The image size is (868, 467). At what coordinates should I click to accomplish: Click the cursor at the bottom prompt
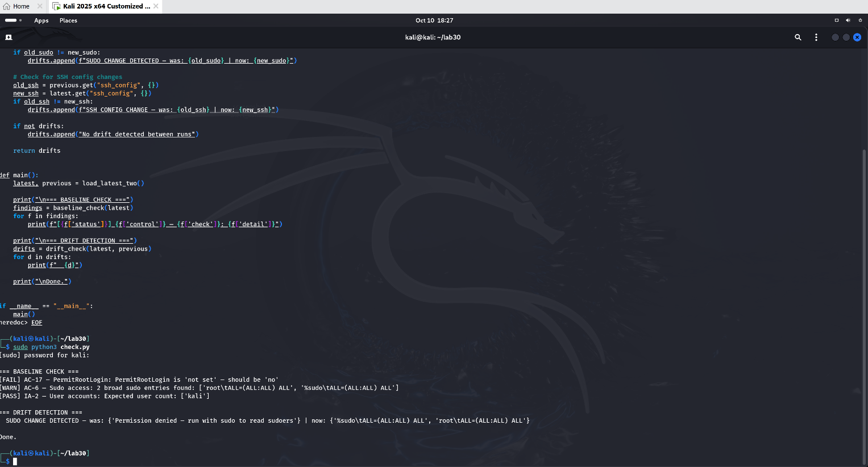click(x=15, y=462)
